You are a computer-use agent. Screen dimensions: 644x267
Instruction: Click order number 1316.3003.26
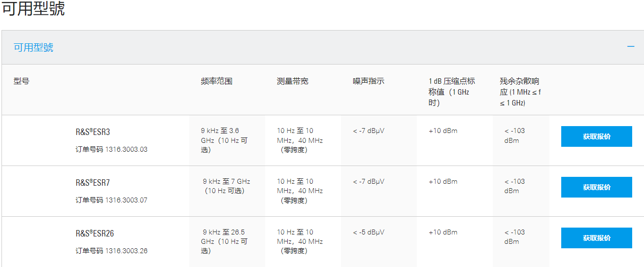coord(111,251)
